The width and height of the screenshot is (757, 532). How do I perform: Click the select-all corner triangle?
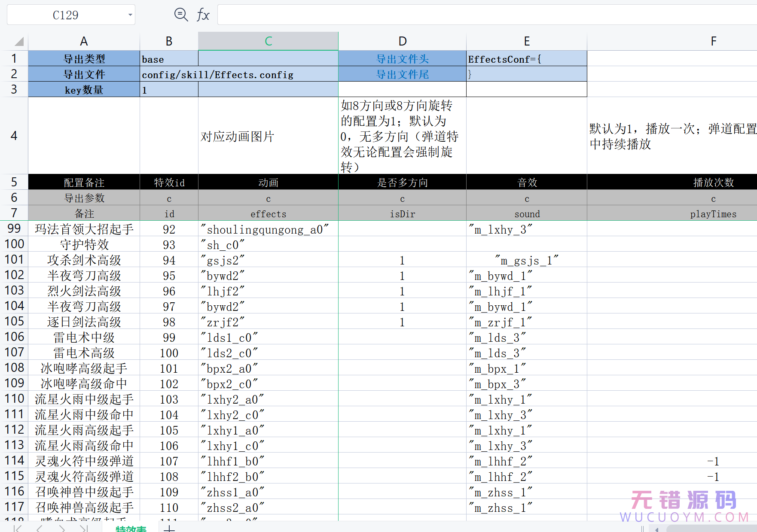[x=19, y=42]
